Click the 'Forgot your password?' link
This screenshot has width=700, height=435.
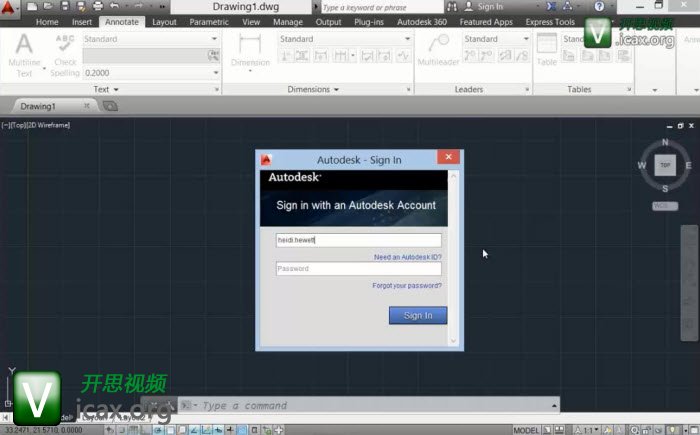pos(407,286)
